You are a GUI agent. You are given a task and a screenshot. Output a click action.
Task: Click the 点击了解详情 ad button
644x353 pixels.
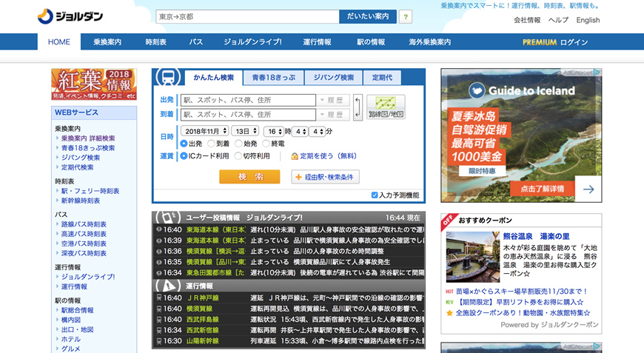coord(542,189)
